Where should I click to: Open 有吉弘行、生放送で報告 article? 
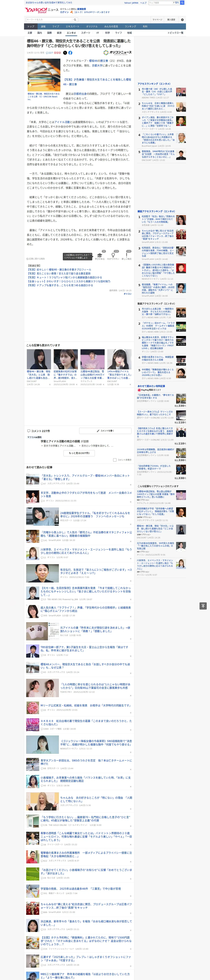pos(96,571)
